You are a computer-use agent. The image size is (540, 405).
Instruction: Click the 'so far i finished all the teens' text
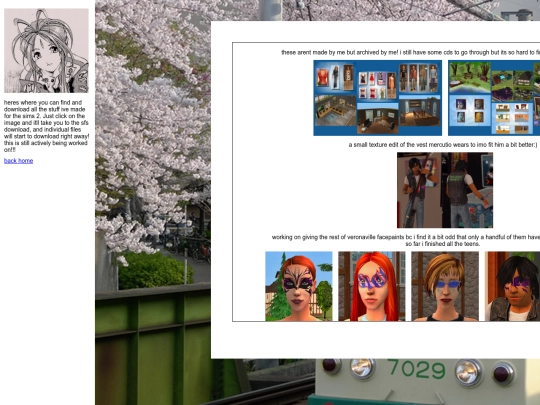pyautogui.click(x=443, y=244)
